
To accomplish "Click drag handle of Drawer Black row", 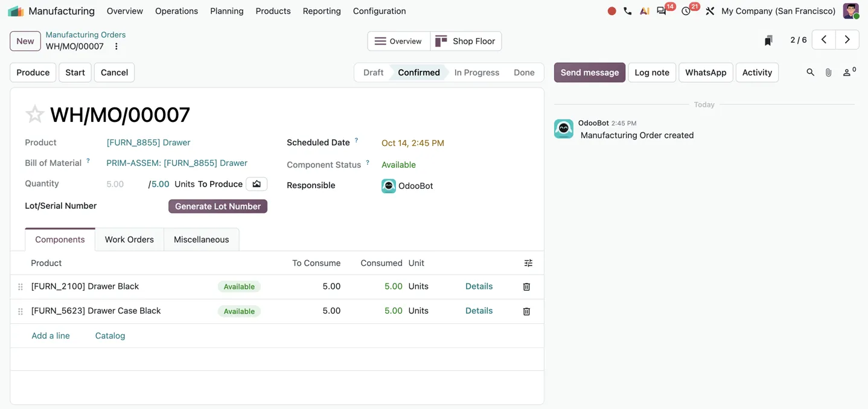I will point(21,287).
